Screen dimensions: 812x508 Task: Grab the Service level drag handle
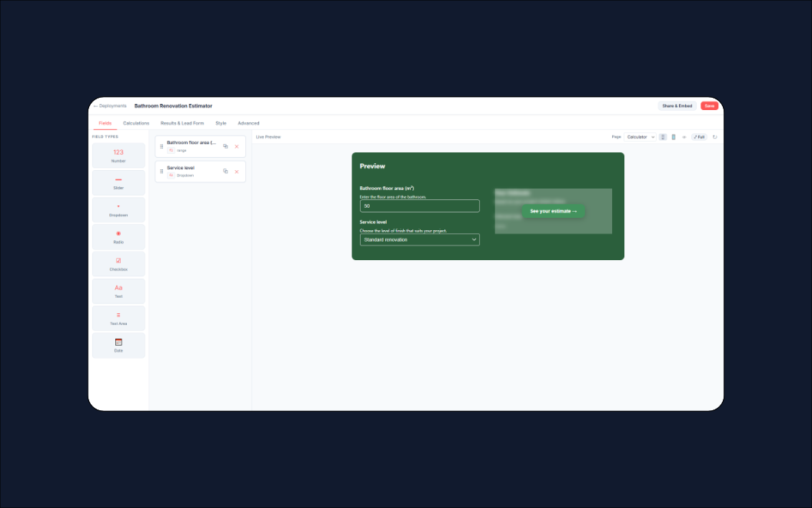click(161, 172)
